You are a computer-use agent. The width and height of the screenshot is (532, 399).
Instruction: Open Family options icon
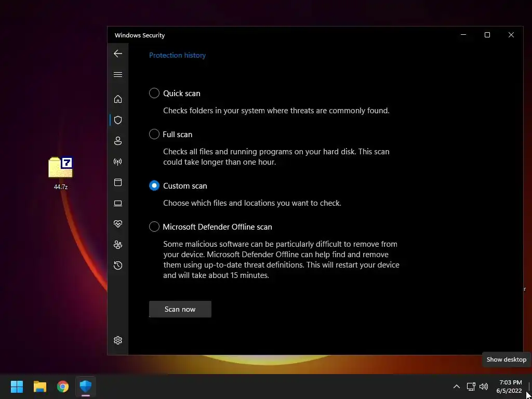click(118, 245)
